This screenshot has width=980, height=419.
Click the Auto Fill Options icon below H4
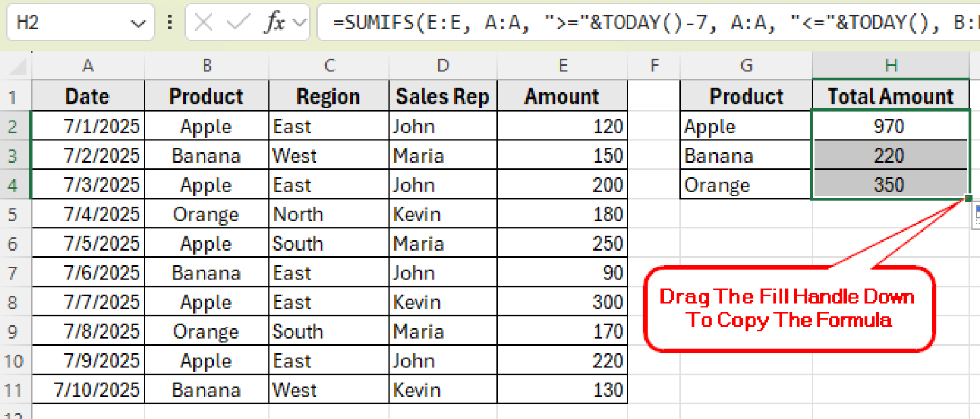976,217
